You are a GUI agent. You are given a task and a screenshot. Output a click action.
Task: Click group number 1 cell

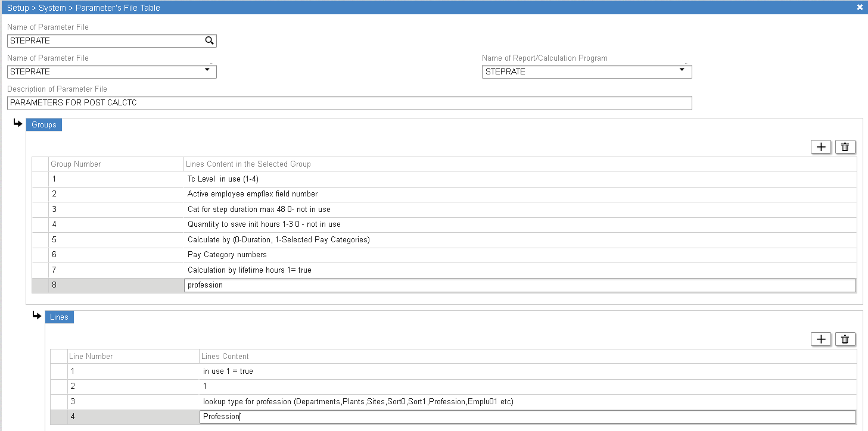click(116, 179)
